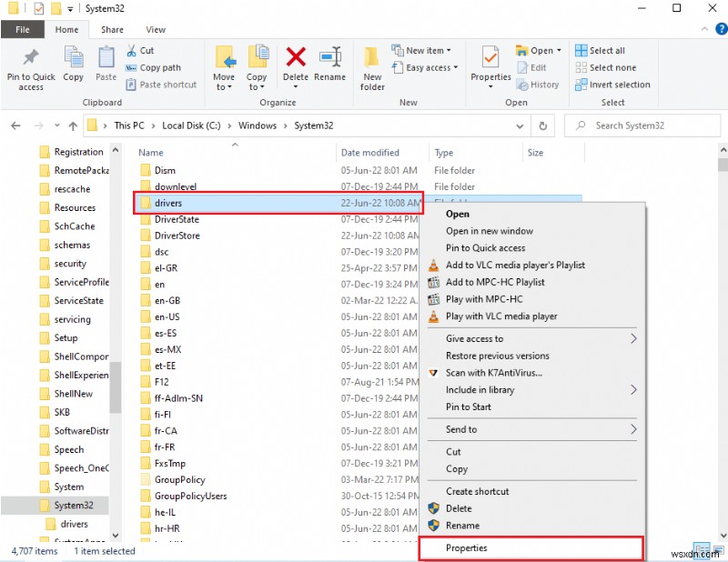Go up one folder level arrow
Screen dimensions: 728x562
click(73, 125)
